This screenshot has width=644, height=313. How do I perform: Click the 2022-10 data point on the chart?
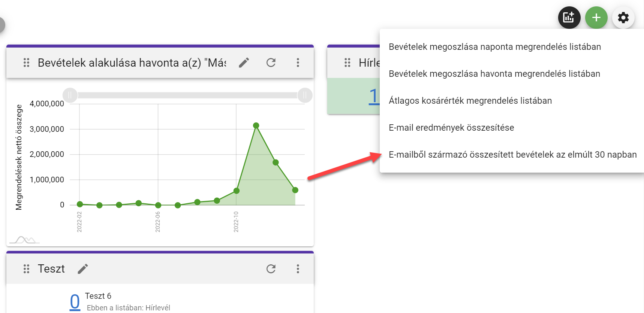236,191
